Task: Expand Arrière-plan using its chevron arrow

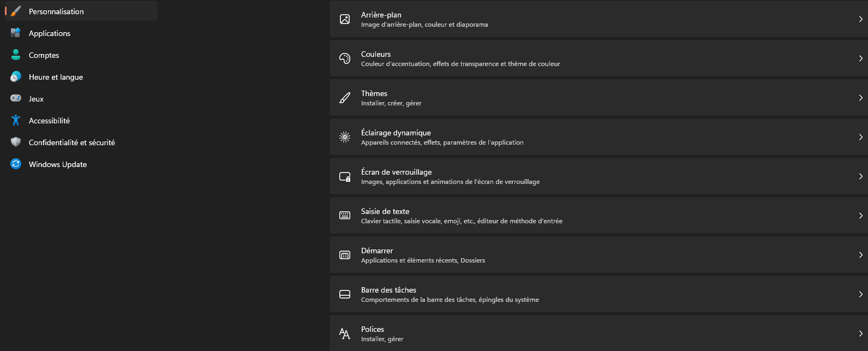Action: click(860, 19)
